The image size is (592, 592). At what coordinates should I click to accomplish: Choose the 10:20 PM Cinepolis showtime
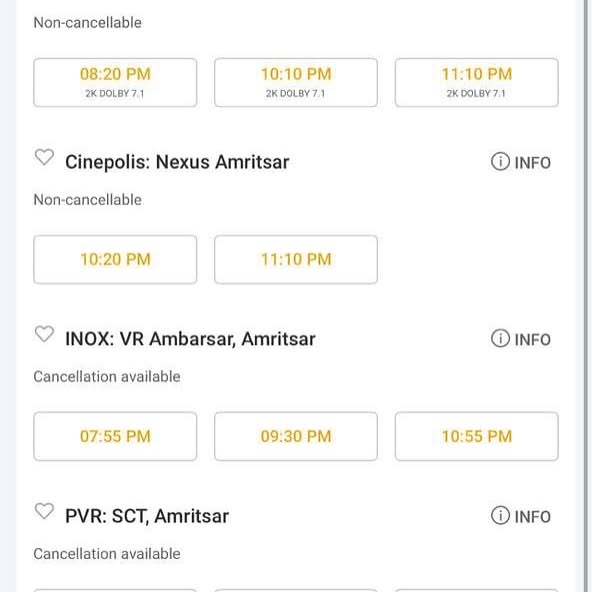(115, 259)
